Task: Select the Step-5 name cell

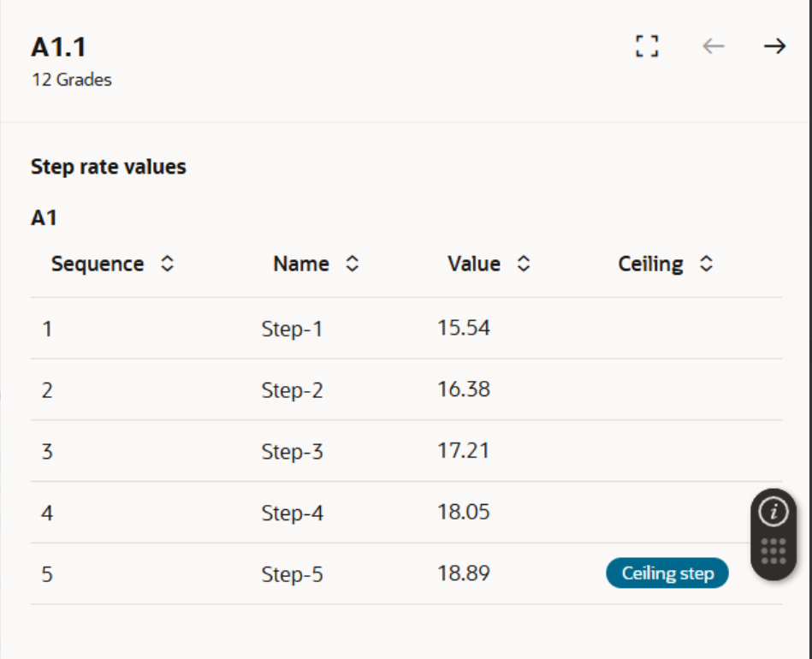Action: pos(292,574)
